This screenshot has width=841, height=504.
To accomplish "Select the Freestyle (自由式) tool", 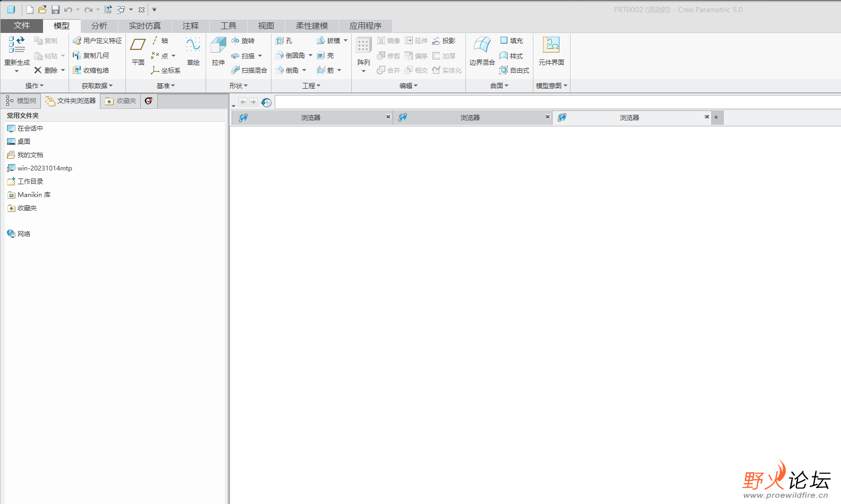I will tap(514, 70).
